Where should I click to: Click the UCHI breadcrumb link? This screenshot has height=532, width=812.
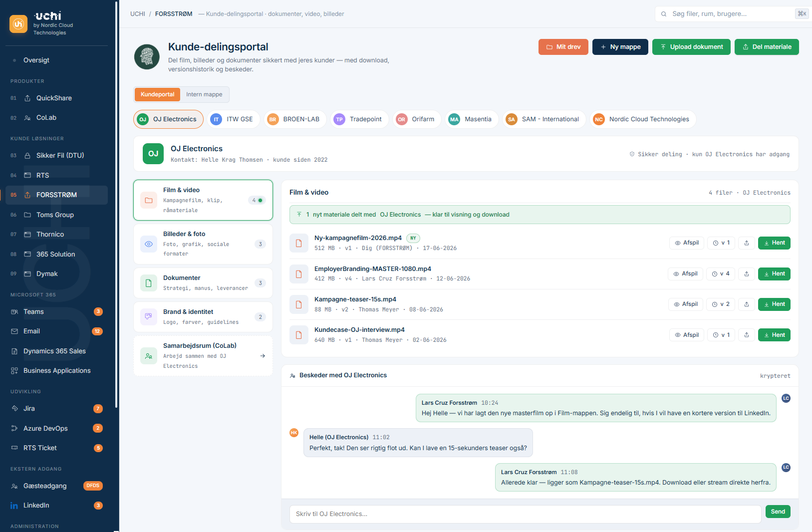(138, 14)
